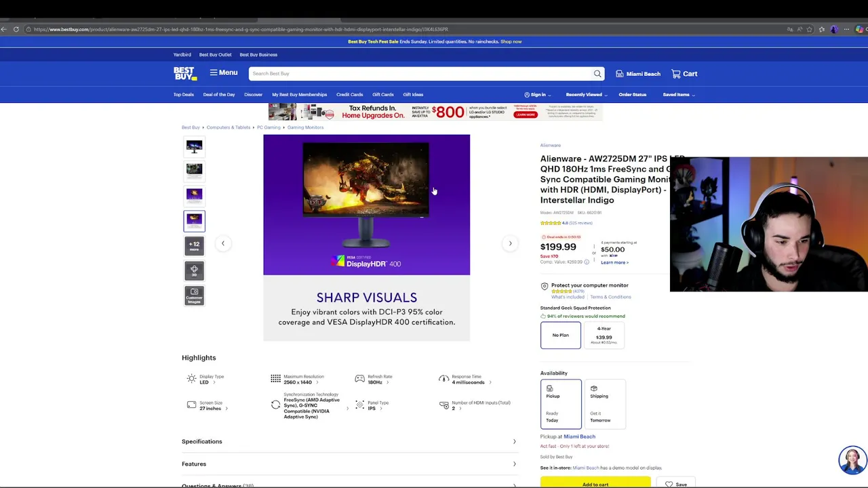Navigate to Gaming Monitors breadcrumb
The image size is (868, 488).
pos(305,127)
